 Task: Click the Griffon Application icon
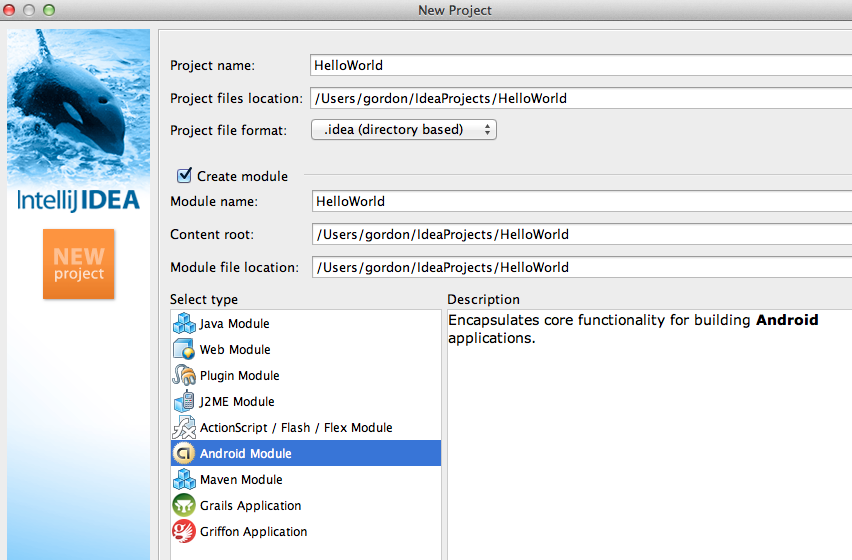tap(184, 532)
